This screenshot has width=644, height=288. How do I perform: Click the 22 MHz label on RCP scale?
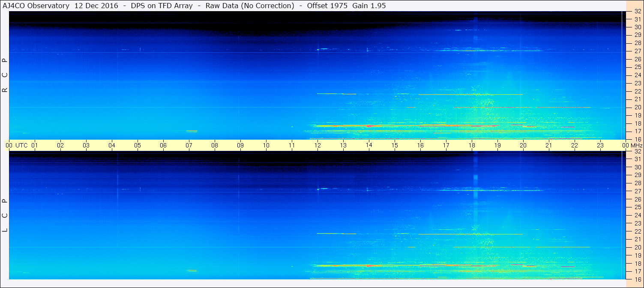638,91
